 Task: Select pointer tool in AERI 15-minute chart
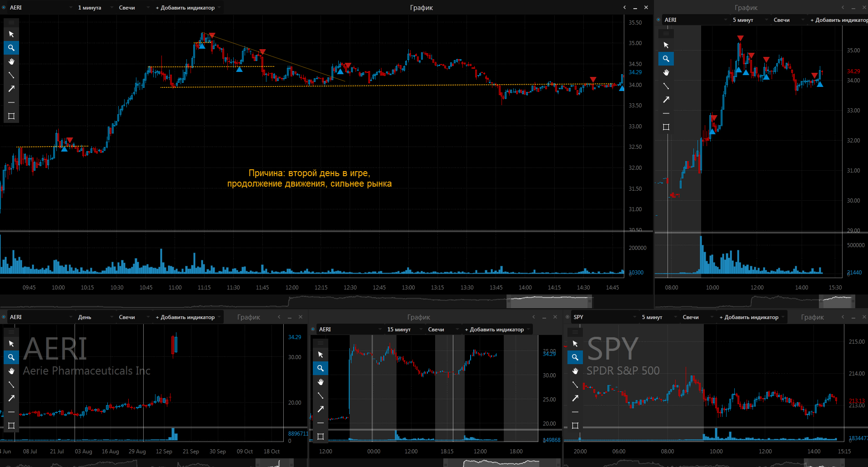pos(321,355)
